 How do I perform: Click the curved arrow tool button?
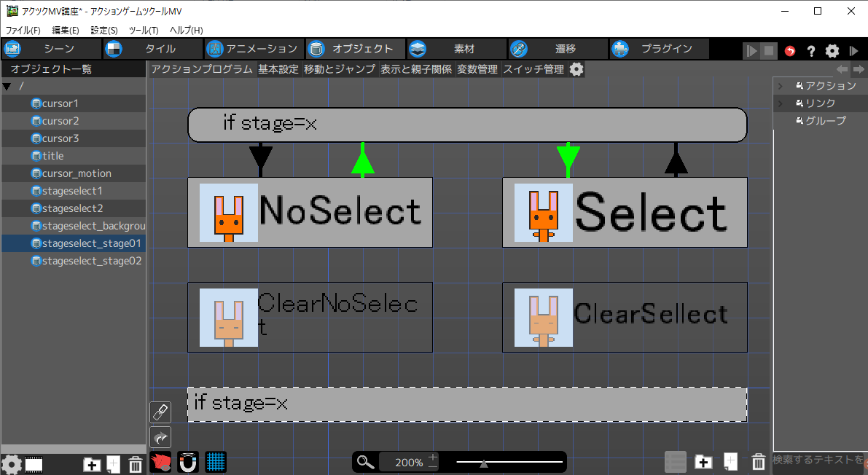(160, 437)
